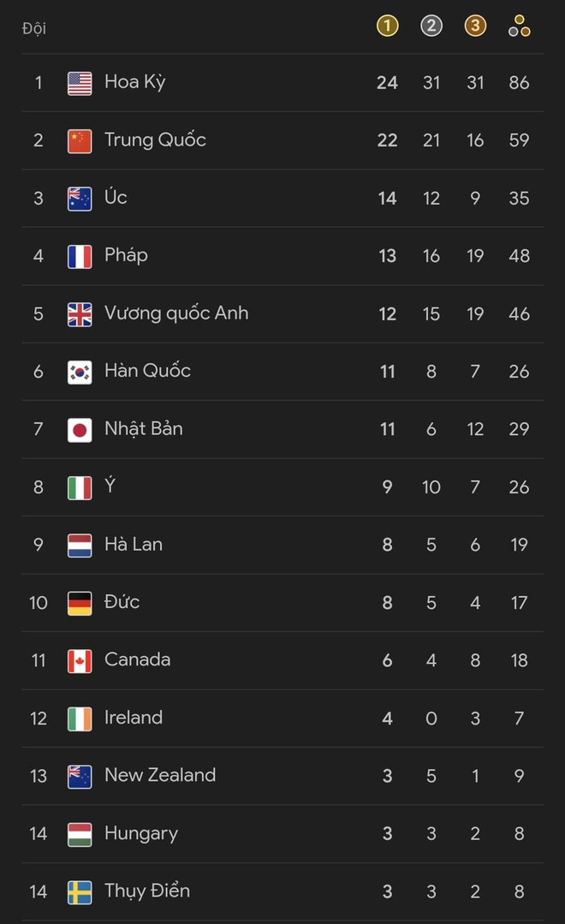Viewport: 565px width, 924px height.
Task: Click Đức's bronze medal count
Action: (x=475, y=602)
